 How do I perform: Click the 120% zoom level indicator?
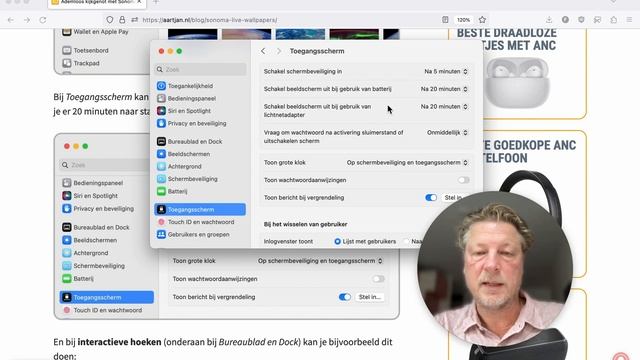click(x=463, y=20)
